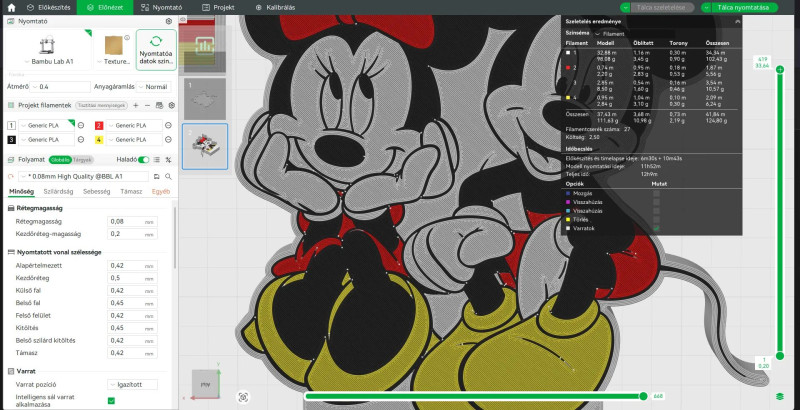Edit filament 1 preset via its round icon
The width and height of the screenshot is (800, 410).
[x=81, y=125]
